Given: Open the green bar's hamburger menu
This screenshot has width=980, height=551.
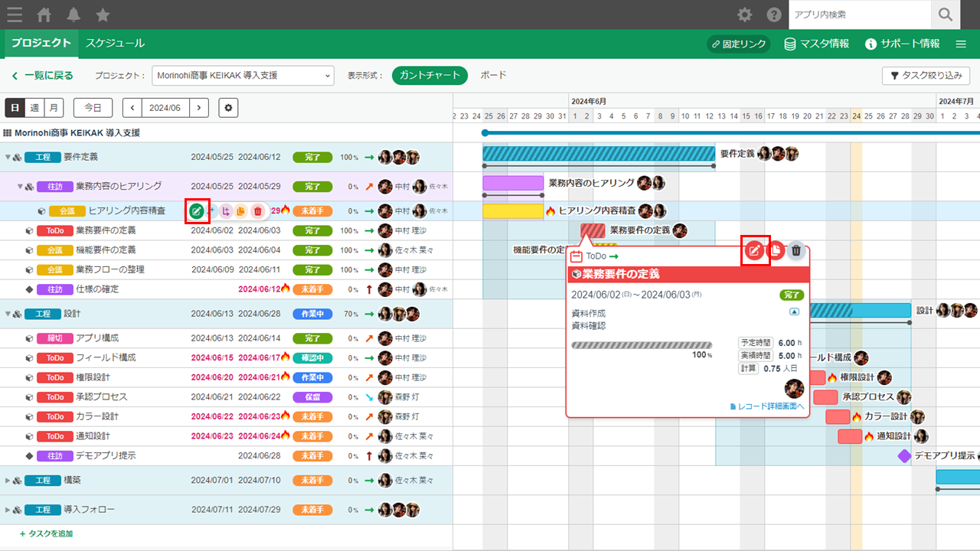Looking at the screenshot, I should pos(962,44).
